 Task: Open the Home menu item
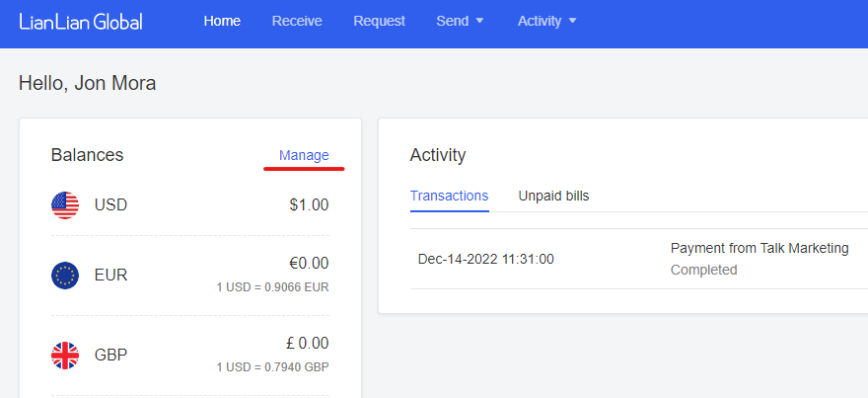pyautogui.click(x=222, y=21)
